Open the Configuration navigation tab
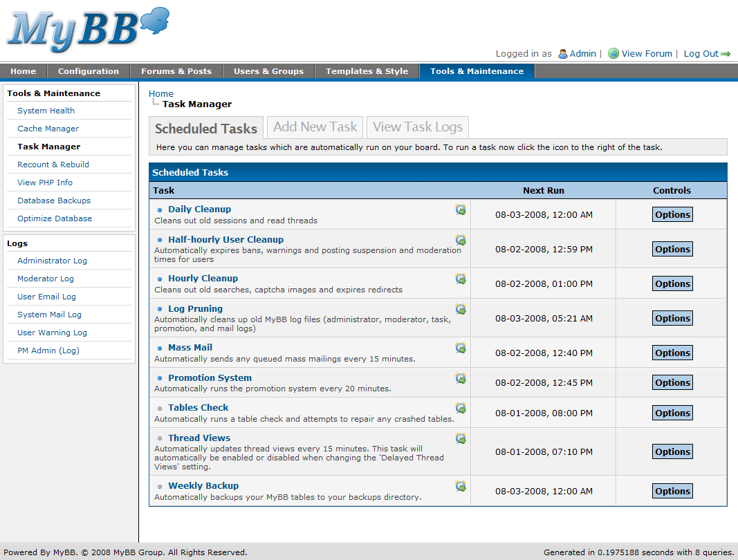Viewport: 738px width, 560px height. [89, 71]
